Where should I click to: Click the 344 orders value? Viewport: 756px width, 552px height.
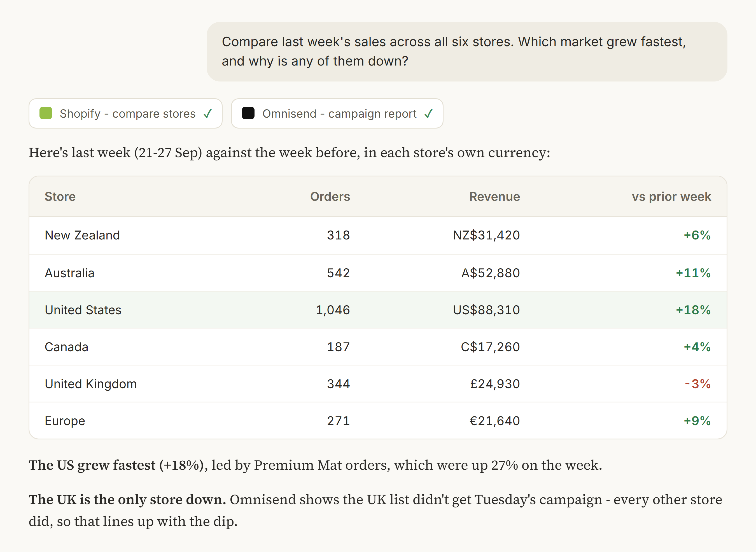pyautogui.click(x=339, y=384)
